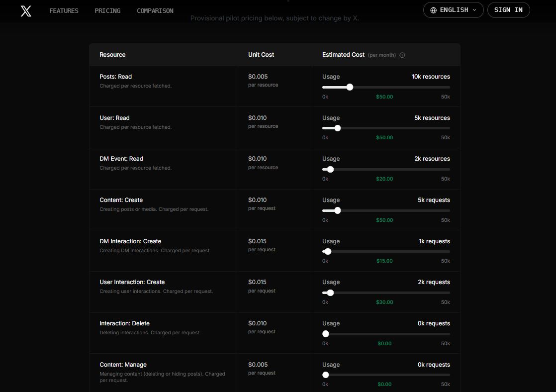
Task: Open the Comparison nav link
Action: coord(155,10)
